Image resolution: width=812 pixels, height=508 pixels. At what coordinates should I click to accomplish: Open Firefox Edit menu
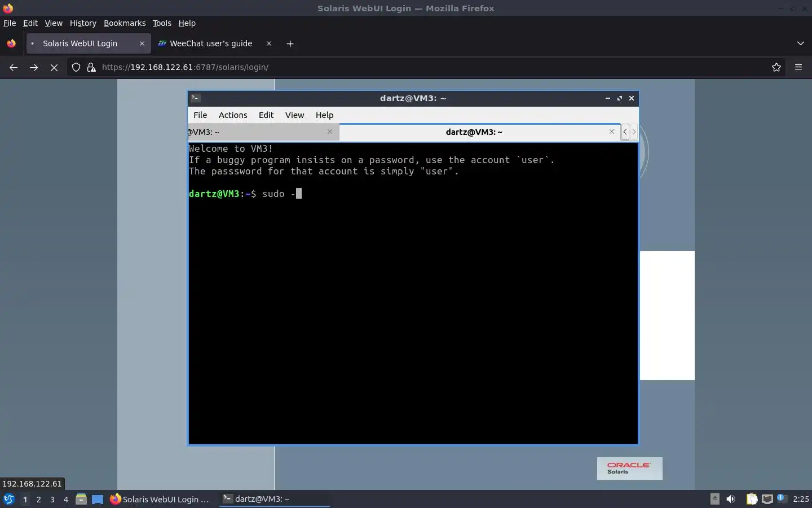pyautogui.click(x=30, y=23)
